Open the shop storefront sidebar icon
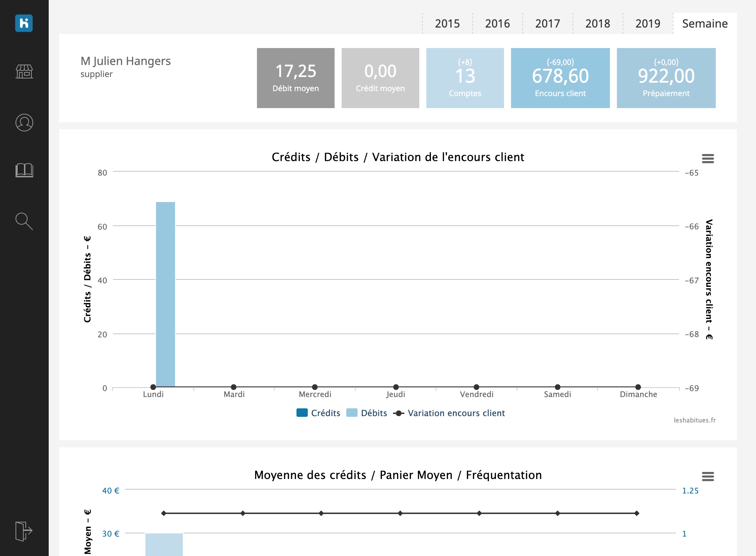Screen dimensions: 756x556 [24, 71]
